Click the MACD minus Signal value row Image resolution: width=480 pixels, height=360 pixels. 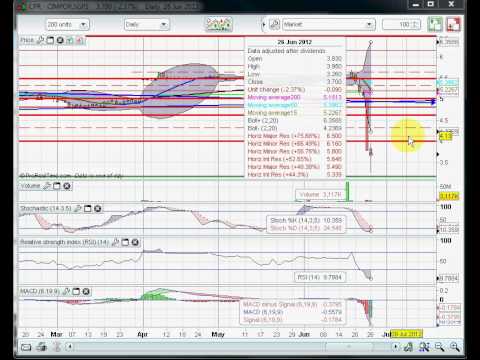click(x=292, y=305)
